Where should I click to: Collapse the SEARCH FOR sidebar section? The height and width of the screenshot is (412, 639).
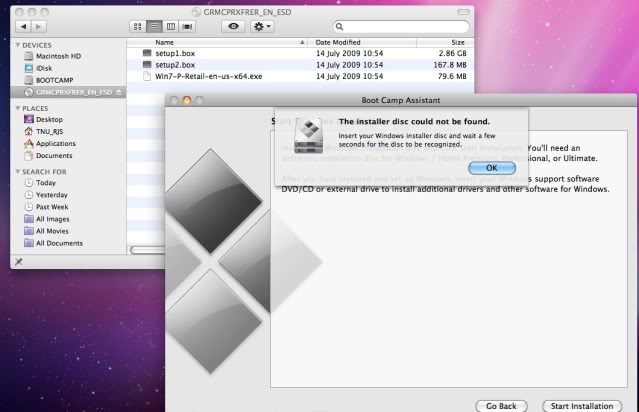coord(18,172)
